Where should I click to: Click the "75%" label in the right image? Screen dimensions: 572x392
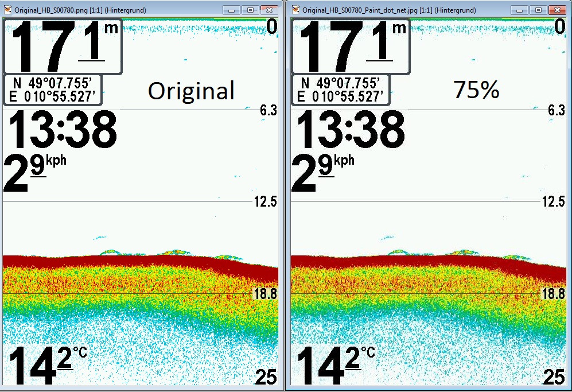(476, 90)
